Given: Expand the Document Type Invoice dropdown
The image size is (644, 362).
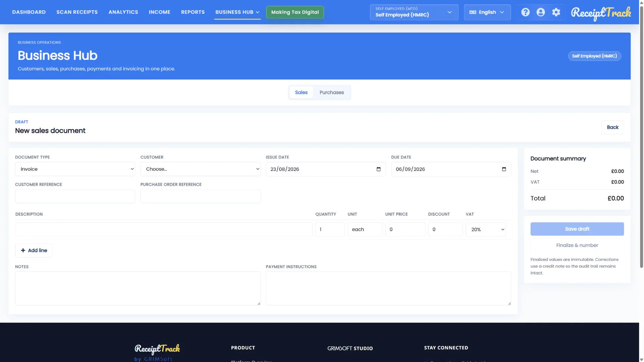Looking at the screenshot, I should pyautogui.click(x=75, y=169).
